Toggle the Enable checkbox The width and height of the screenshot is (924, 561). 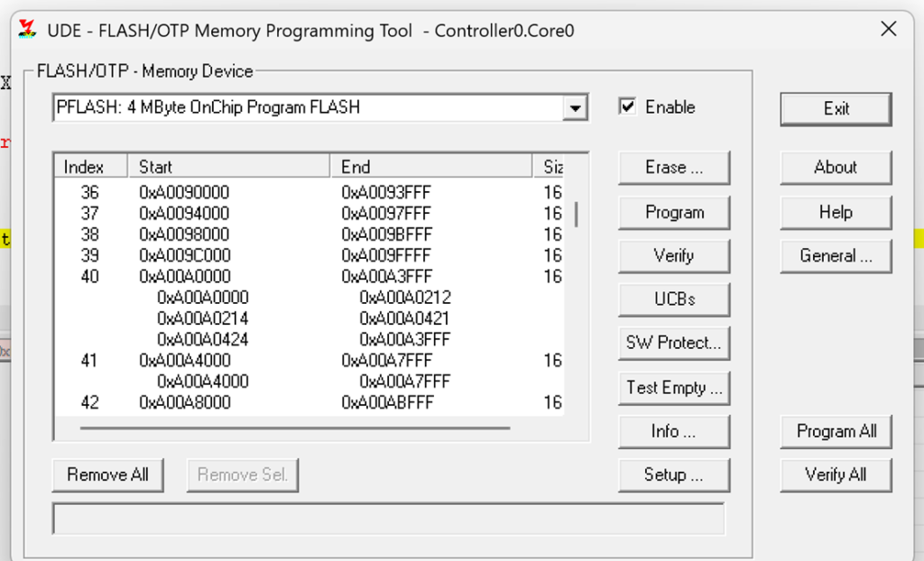[628, 106]
